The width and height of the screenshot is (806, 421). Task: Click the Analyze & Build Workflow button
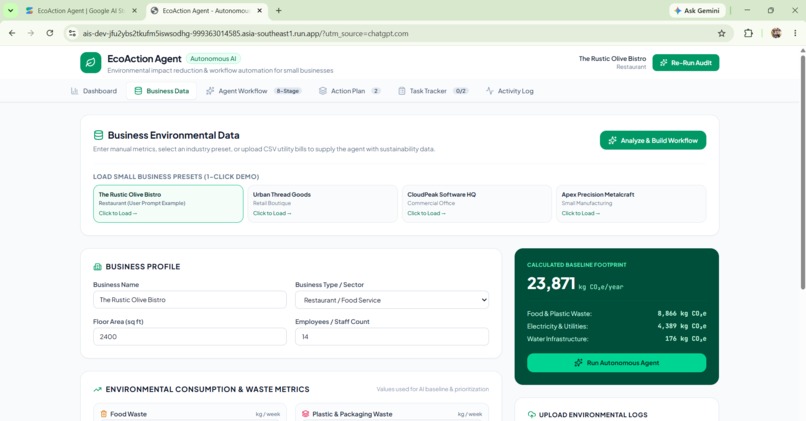[x=653, y=140]
